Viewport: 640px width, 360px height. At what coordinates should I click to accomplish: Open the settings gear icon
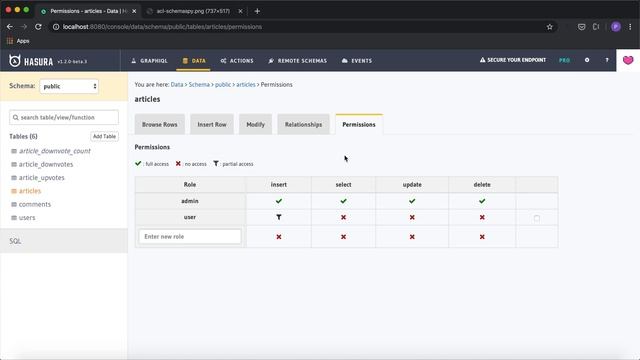(587, 60)
